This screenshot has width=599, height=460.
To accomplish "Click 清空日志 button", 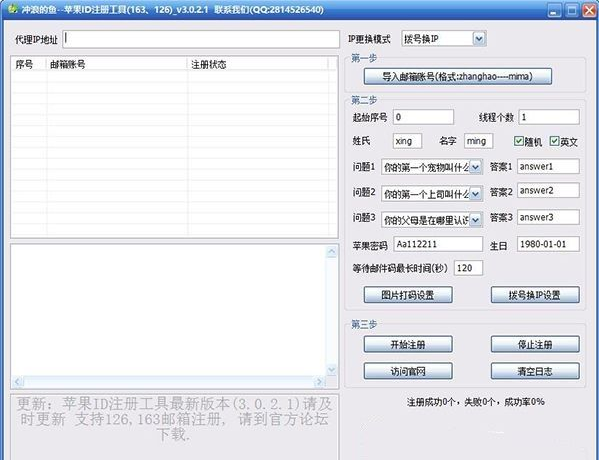I will click(535, 371).
